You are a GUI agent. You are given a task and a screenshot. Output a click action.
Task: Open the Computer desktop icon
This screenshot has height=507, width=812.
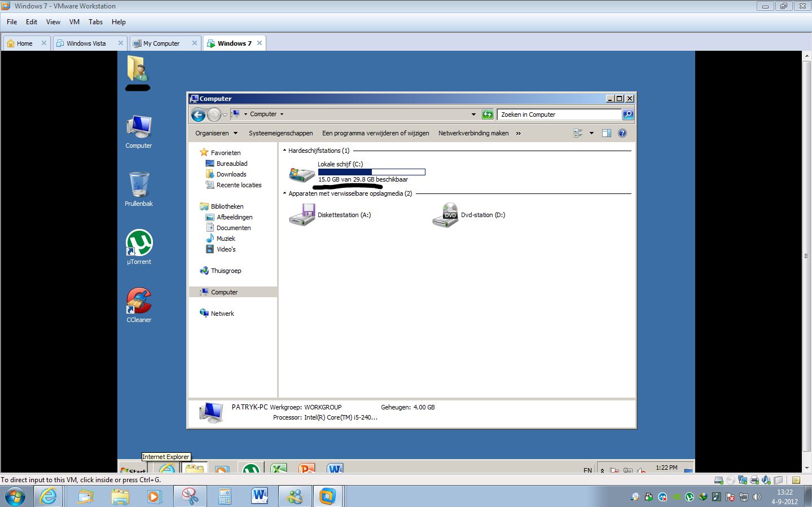click(139, 131)
